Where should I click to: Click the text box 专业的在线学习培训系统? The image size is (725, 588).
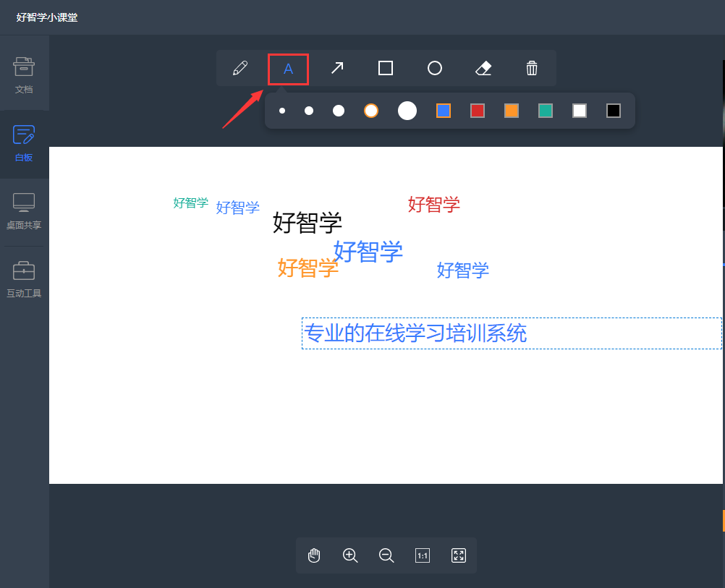pyautogui.click(x=512, y=333)
